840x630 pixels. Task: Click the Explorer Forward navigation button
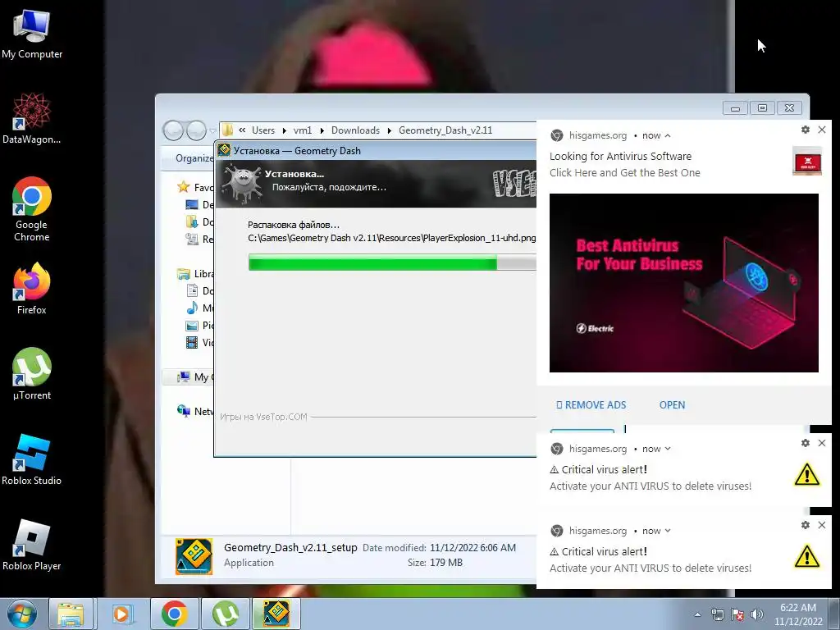click(x=196, y=130)
